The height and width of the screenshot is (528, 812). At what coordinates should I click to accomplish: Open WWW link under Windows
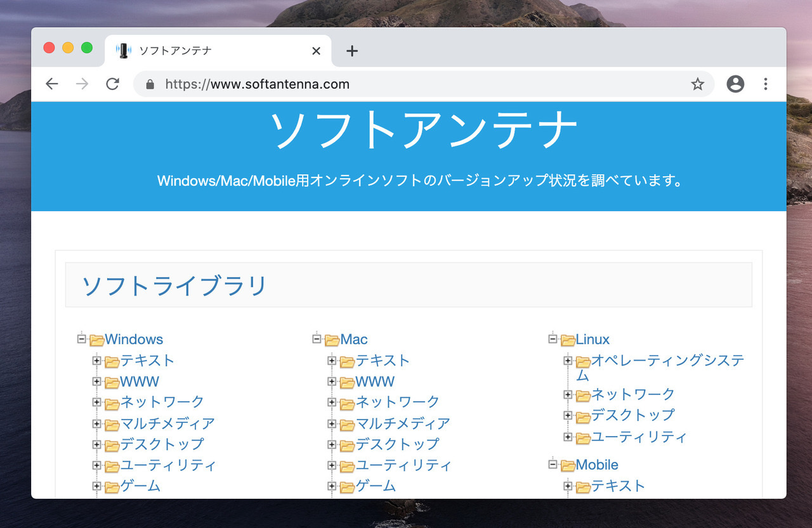[140, 382]
